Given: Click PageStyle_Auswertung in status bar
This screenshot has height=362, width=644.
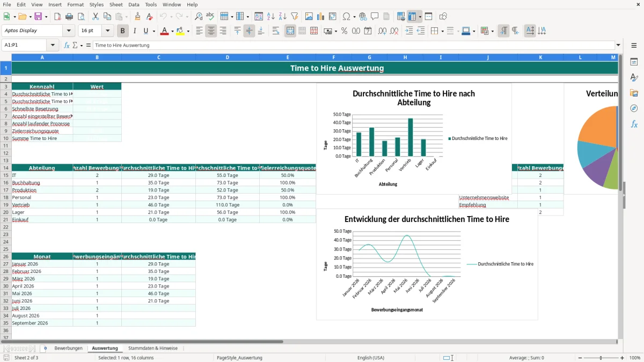Looking at the screenshot, I should [239, 358].
